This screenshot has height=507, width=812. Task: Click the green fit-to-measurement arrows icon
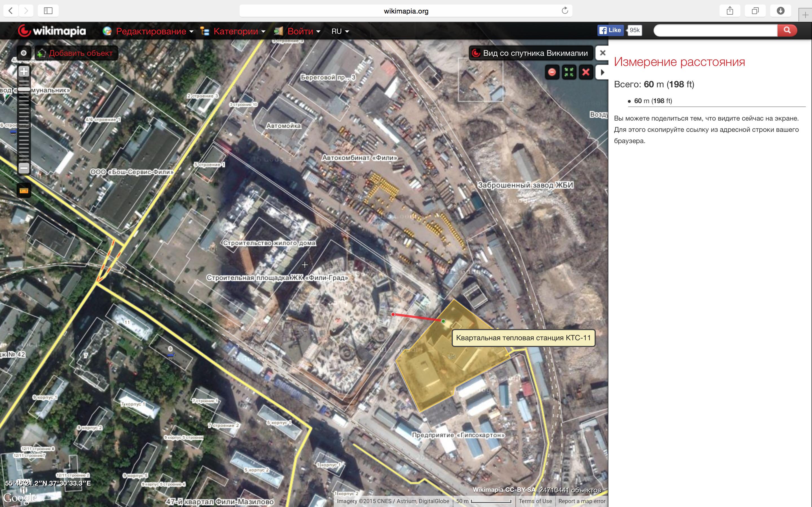[569, 72]
